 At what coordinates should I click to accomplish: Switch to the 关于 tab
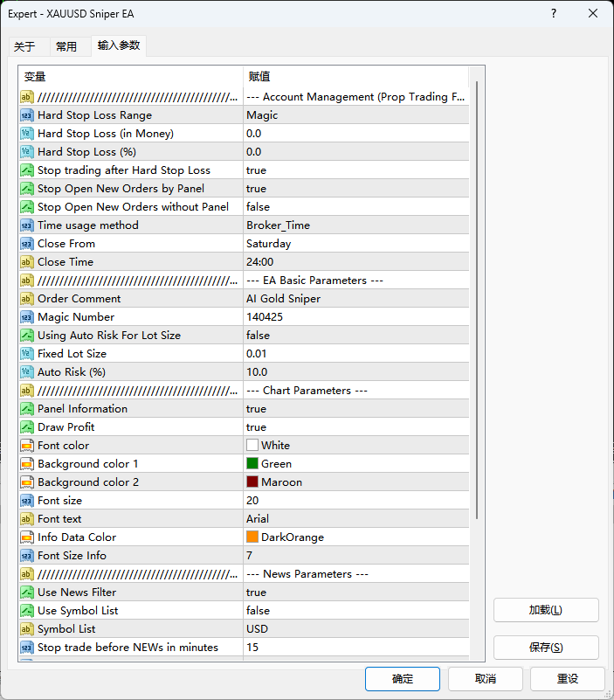24,47
